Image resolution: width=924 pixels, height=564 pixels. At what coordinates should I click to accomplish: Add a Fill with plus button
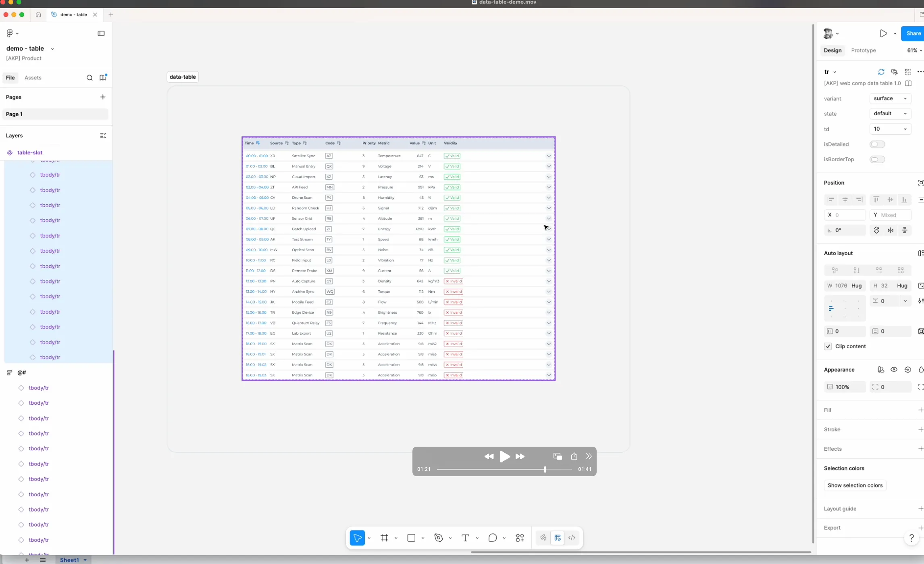coord(920,410)
